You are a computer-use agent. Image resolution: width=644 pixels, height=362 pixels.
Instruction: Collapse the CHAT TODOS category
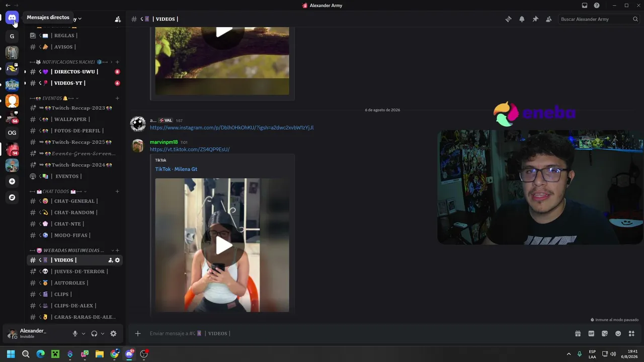(58, 192)
